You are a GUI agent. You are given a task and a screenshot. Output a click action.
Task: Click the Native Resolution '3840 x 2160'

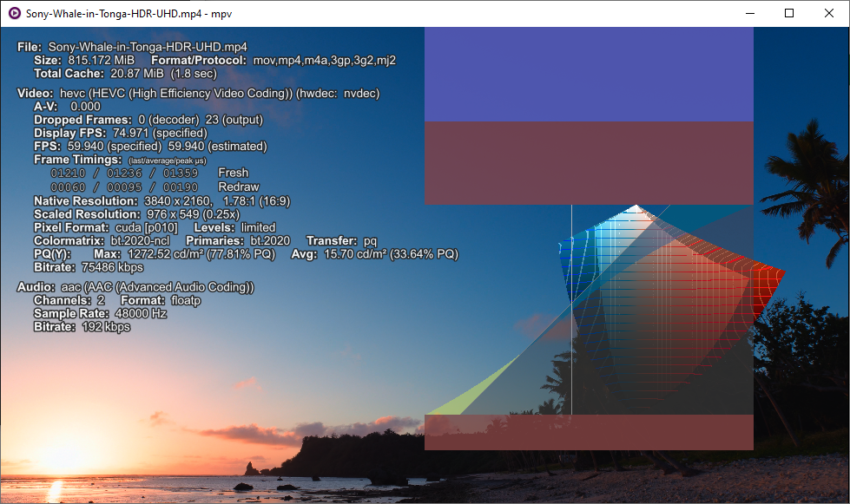coord(177,201)
